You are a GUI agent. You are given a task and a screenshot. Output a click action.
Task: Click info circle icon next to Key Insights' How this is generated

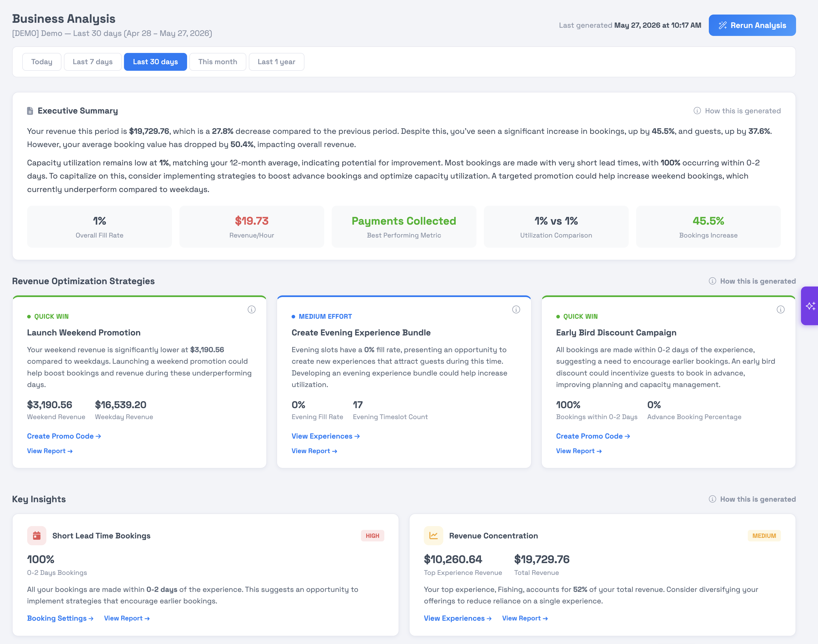coord(712,499)
